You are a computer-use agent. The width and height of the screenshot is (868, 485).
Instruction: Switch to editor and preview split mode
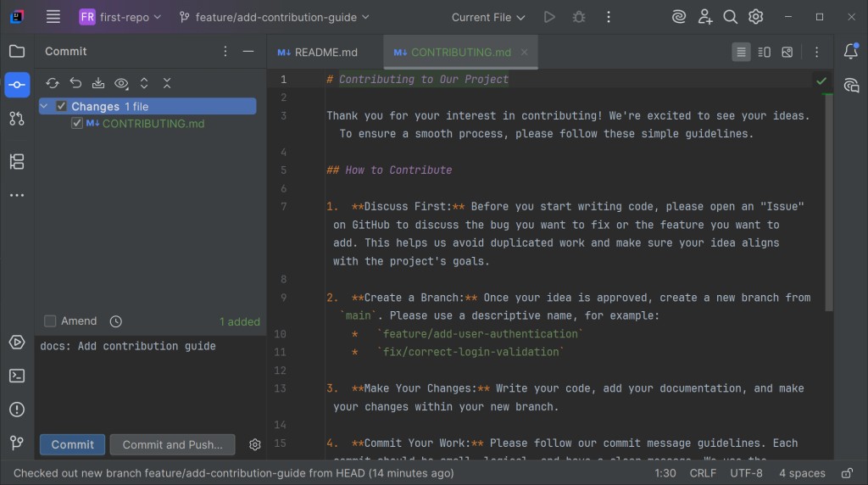pyautogui.click(x=764, y=52)
